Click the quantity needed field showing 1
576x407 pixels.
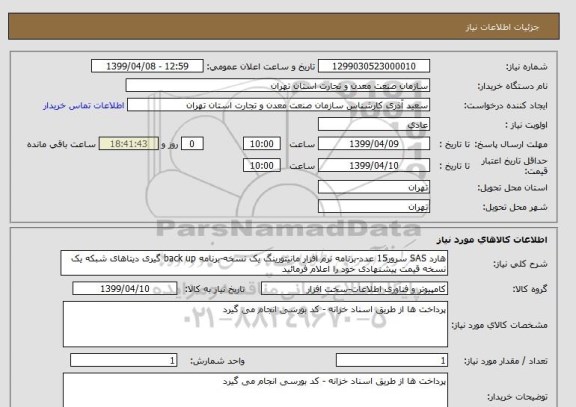[x=392, y=360]
